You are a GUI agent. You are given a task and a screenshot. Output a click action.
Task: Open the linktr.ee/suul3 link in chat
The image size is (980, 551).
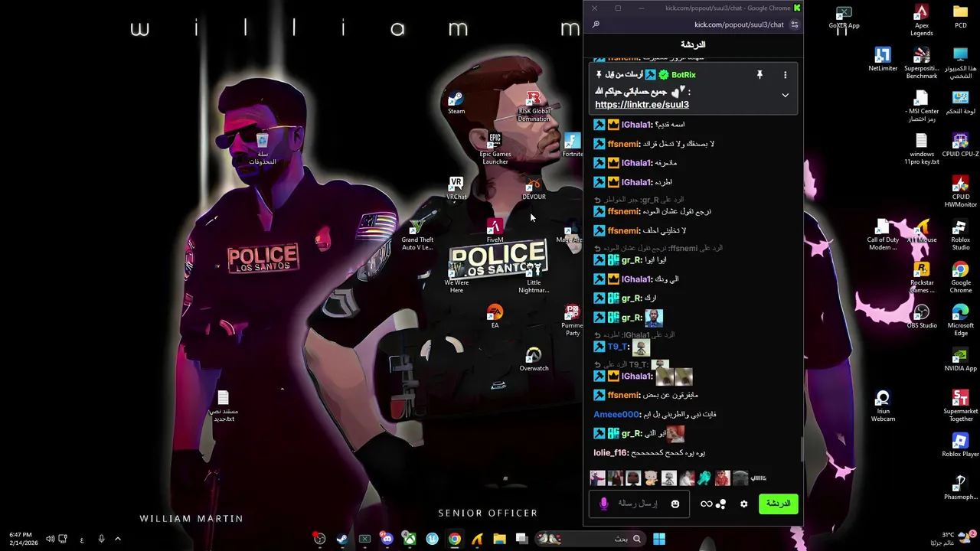pyautogui.click(x=642, y=105)
